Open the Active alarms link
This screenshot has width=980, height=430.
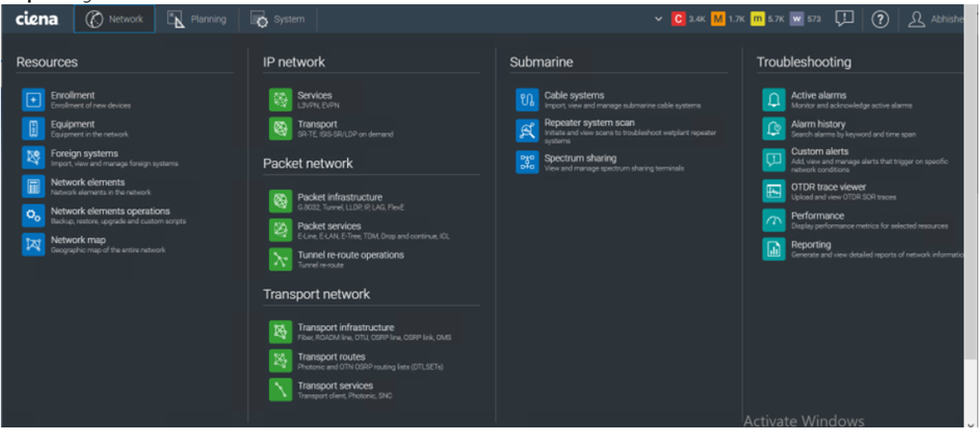[818, 95]
